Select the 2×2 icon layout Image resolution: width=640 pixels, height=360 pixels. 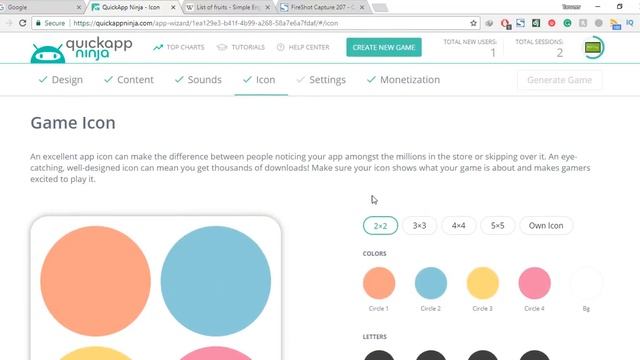pyautogui.click(x=380, y=226)
